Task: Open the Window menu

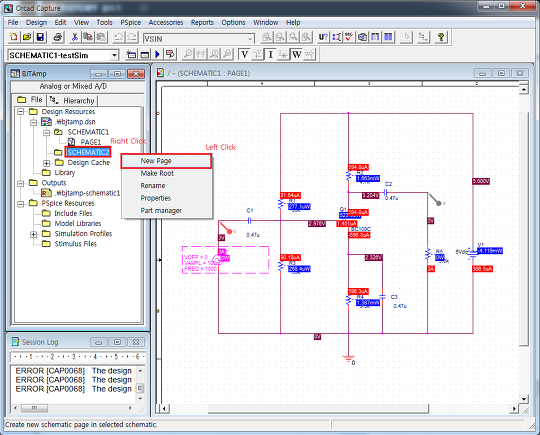Action: pos(266,22)
